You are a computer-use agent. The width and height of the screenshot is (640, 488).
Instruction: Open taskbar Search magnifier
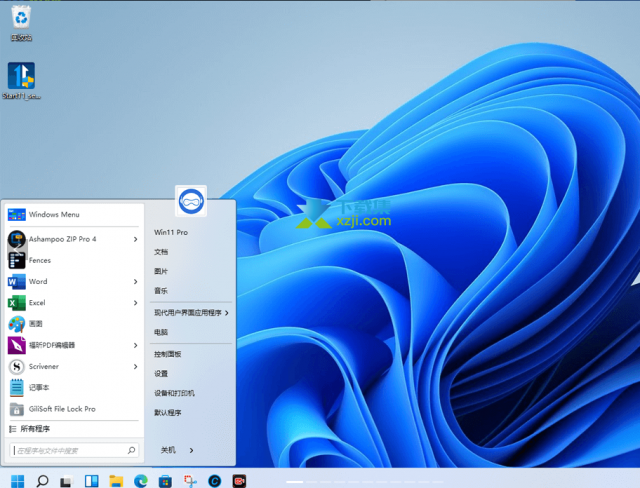pyautogui.click(x=42, y=481)
